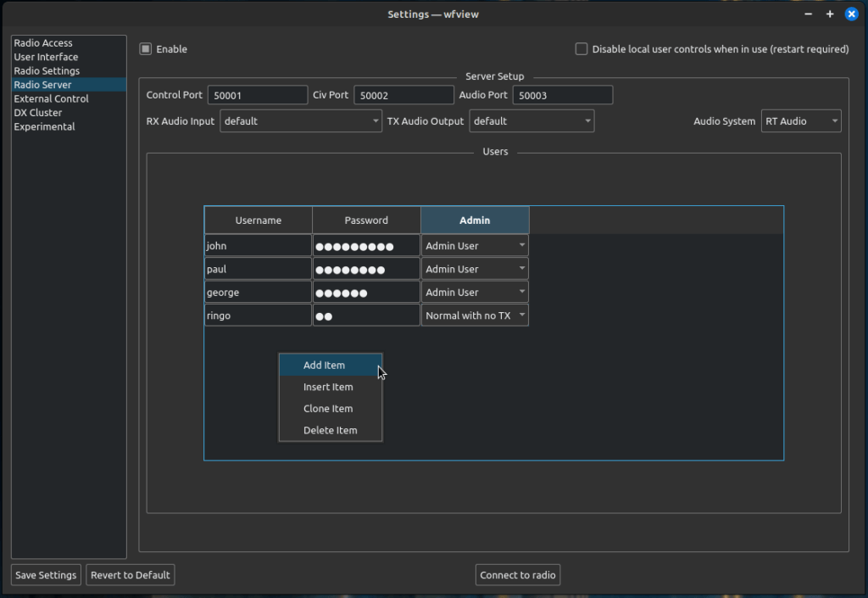
Task: Select Radio Settings in sidebar
Action: coord(69,70)
